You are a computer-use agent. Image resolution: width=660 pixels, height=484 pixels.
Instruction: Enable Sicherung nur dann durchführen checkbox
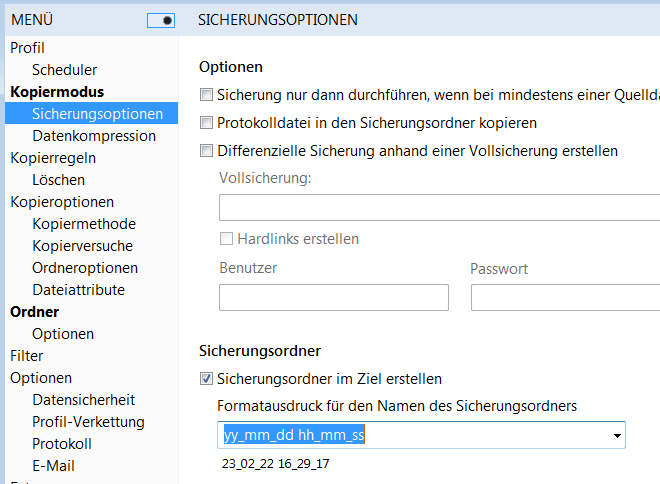(207, 95)
